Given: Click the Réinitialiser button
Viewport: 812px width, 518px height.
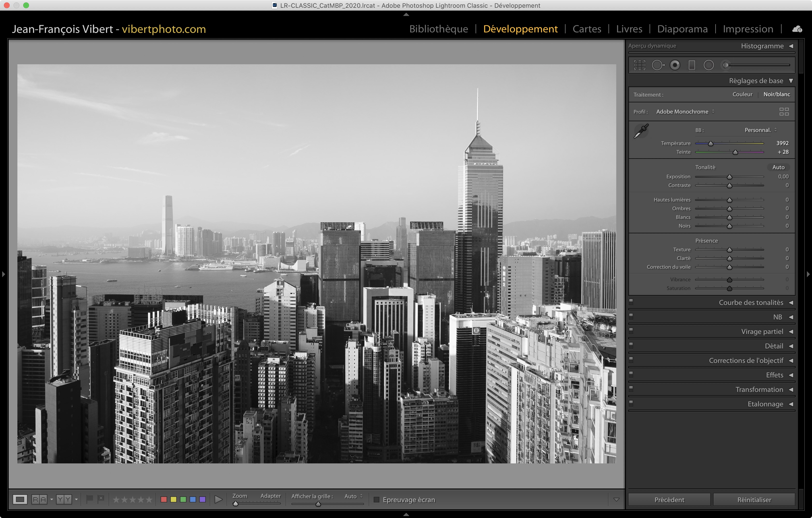Looking at the screenshot, I should (x=754, y=499).
